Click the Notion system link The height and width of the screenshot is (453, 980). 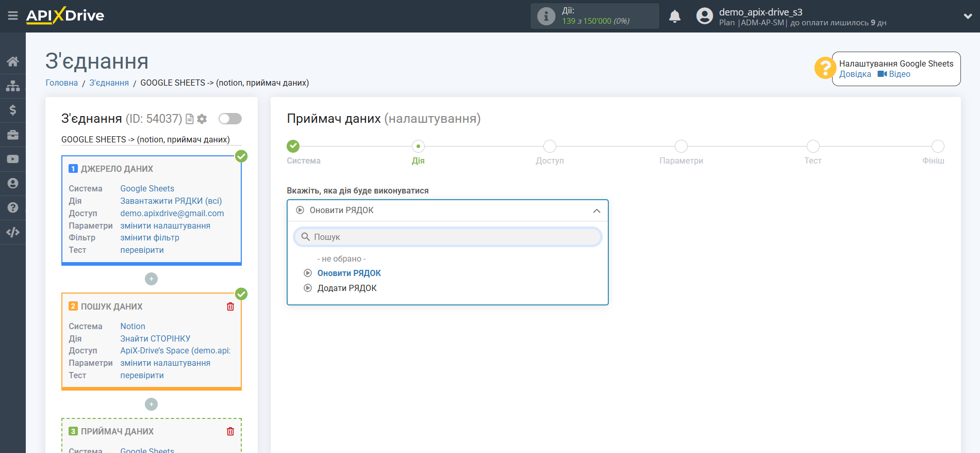(x=133, y=327)
